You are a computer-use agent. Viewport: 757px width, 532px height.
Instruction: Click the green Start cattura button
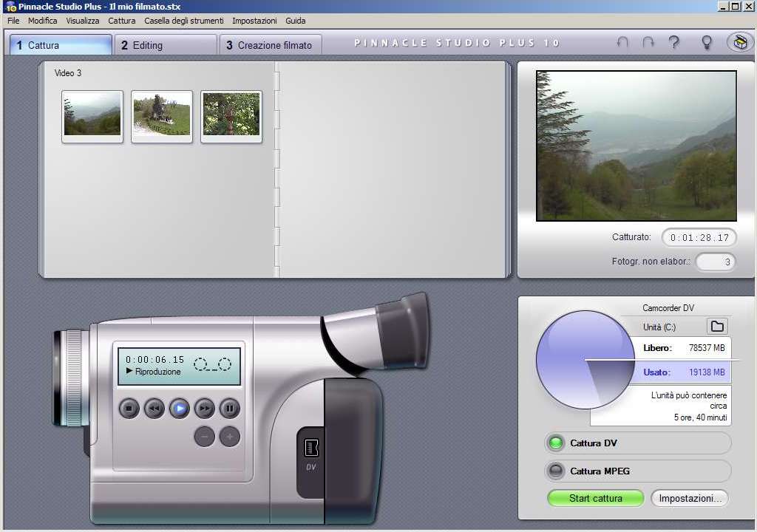pos(595,498)
